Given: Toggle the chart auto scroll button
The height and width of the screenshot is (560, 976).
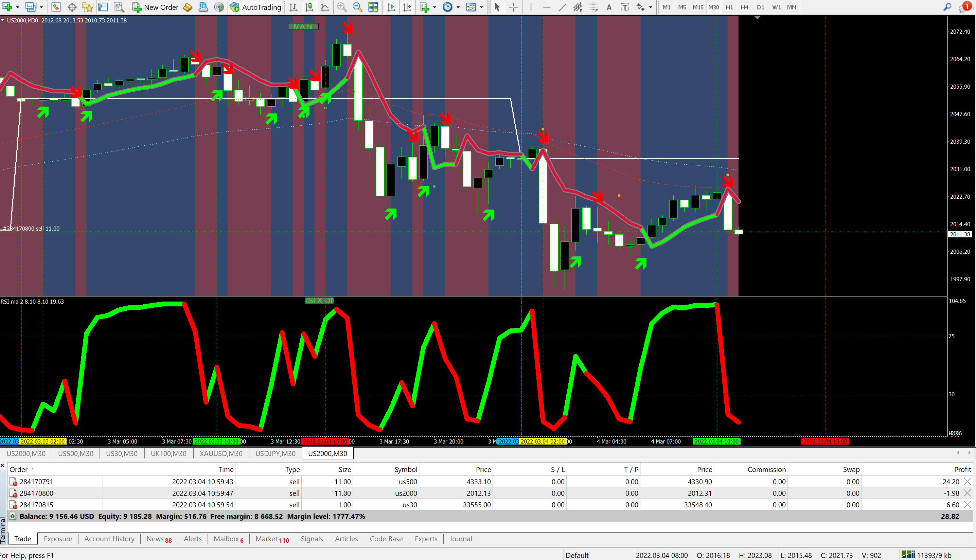Looking at the screenshot, I should 391,7.
